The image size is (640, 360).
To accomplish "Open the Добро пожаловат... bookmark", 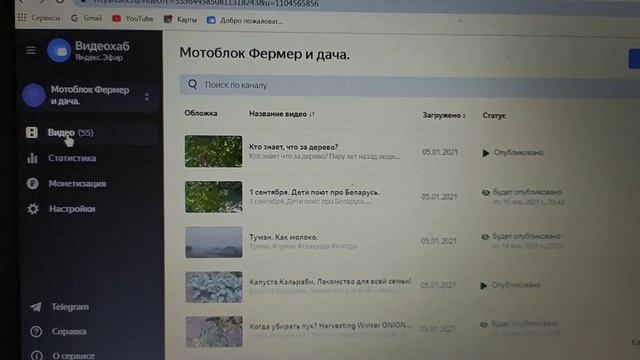I will 245,20.
